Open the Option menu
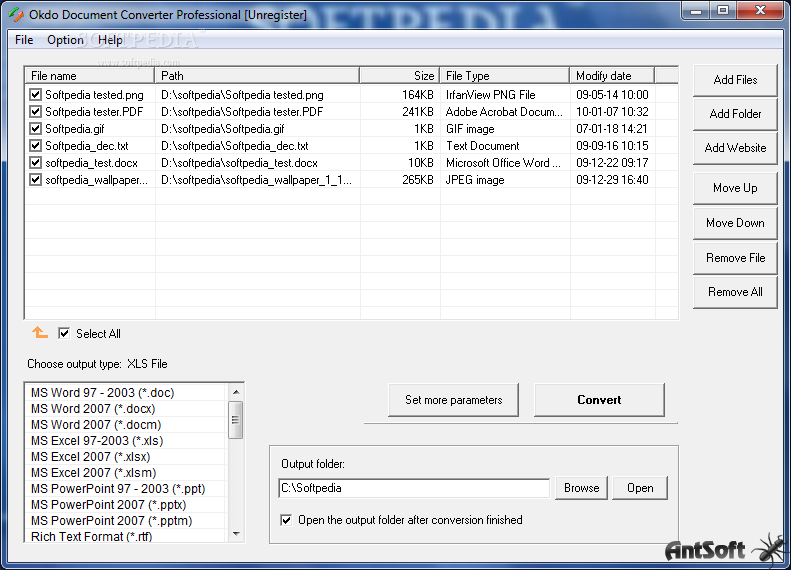791x570 pixels. click(x=65, y=40)
